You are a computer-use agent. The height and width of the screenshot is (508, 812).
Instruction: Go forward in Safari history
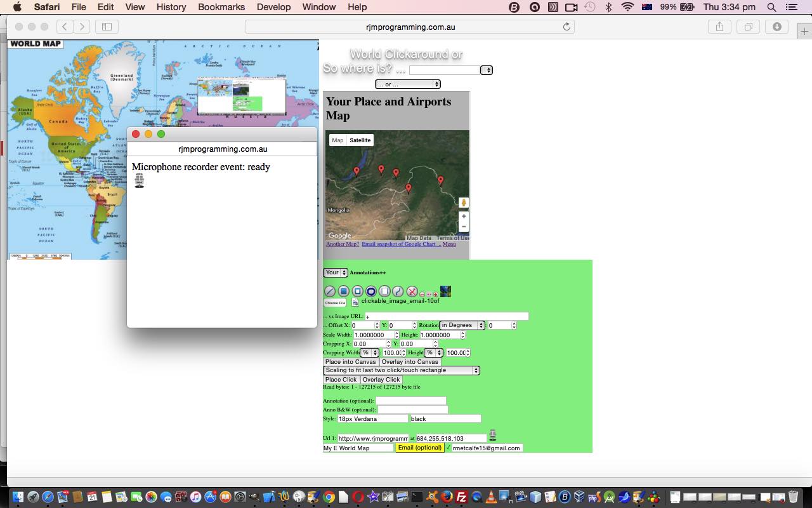point(81,27)
